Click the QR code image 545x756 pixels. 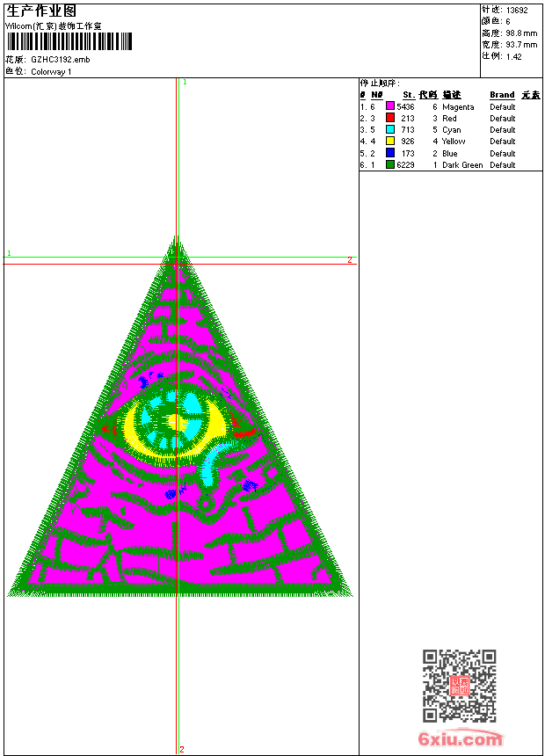pyautogui.click(x=460, y=686)
